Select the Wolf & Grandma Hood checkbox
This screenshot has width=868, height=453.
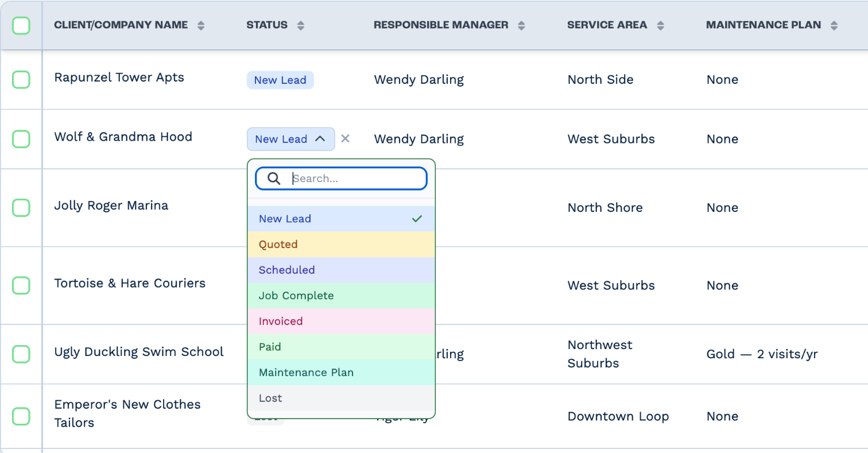(21, 138)
